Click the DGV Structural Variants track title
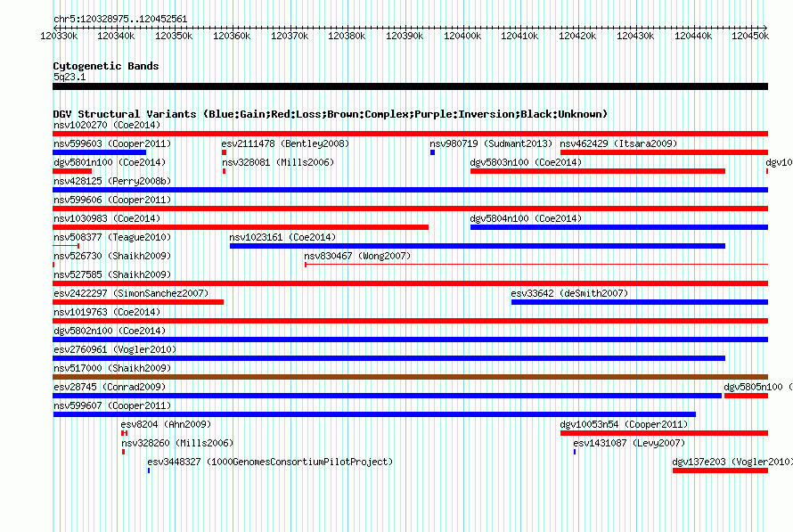793x532 pixels. (331, 114)
